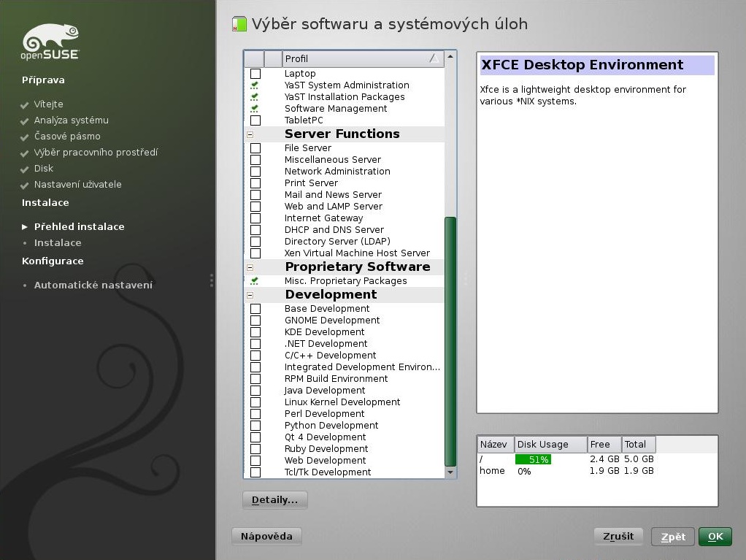Select the Přehled instalace step in sidebar
The height and width of the screenshot is (560, 746).
79,227
